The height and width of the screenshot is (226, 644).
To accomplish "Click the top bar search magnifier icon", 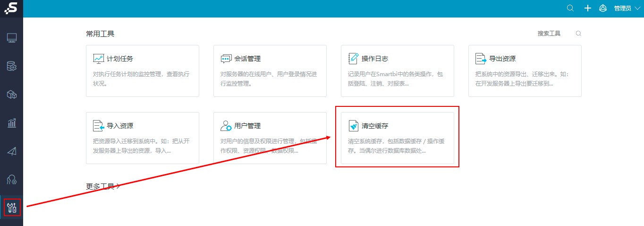I will [570, 8].
